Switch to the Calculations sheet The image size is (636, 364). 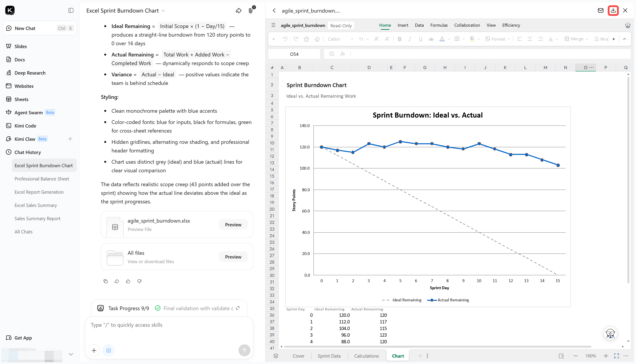tap(367, 356)
